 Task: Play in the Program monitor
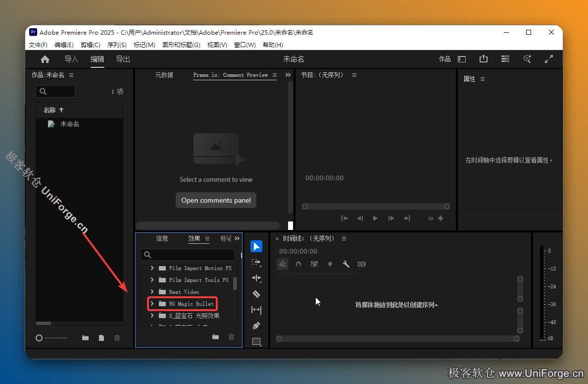point(375,219)
